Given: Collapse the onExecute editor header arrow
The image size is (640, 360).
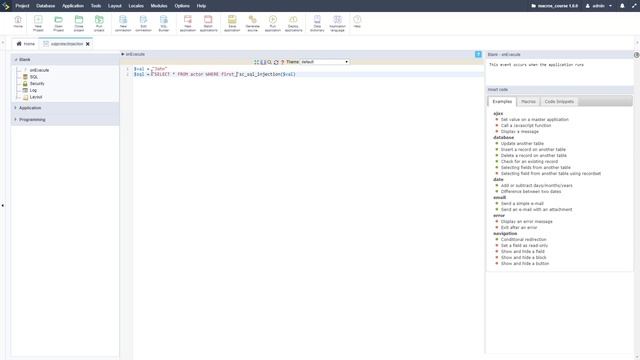Looking at the screenshot, I should (122, 54).
